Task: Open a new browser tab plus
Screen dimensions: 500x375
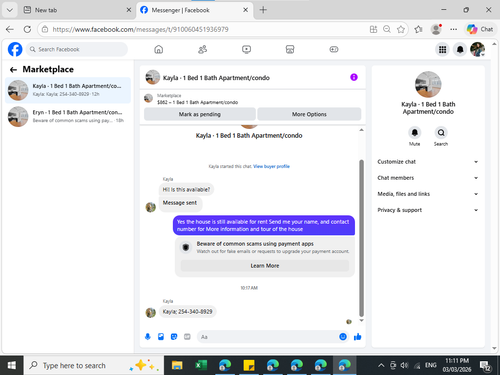Action: click(263, 10)
